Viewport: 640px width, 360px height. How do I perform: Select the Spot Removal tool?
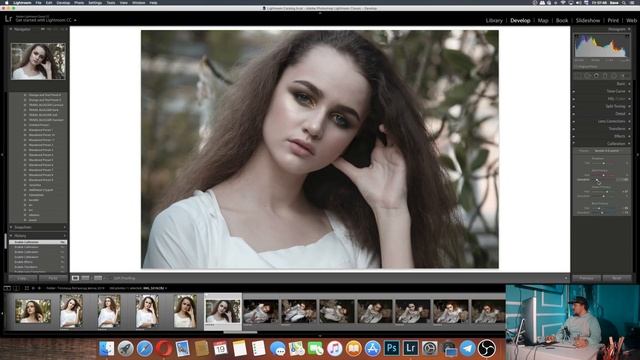pyautogui.click(x=588, y=76)
